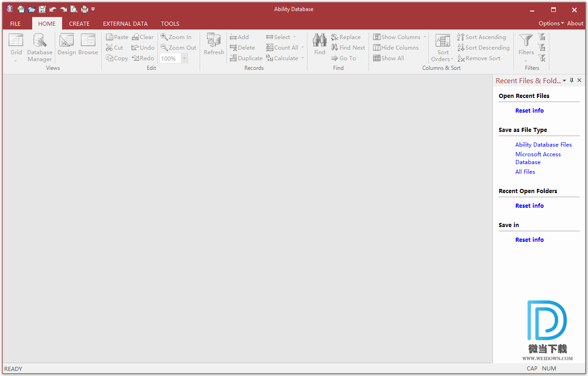Click Zoom In button
Screen dimensions: 588x376
[x=176, y=37]
